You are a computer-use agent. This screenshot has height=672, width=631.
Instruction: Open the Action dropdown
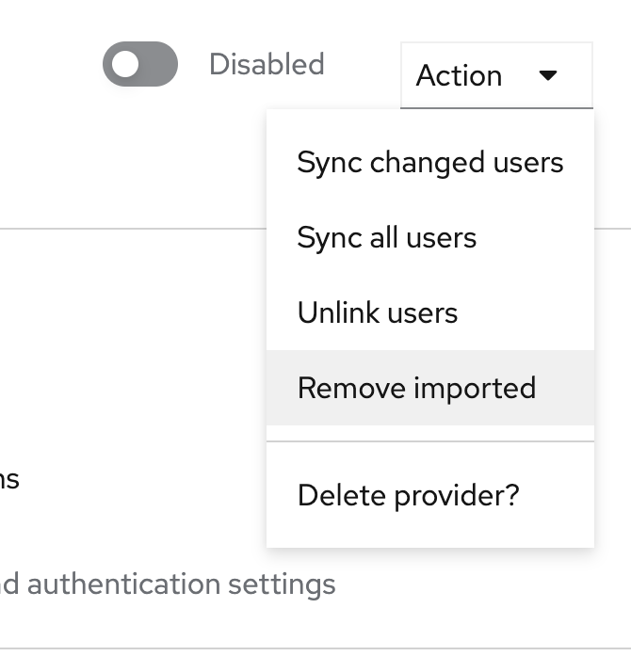coord(496,75)
